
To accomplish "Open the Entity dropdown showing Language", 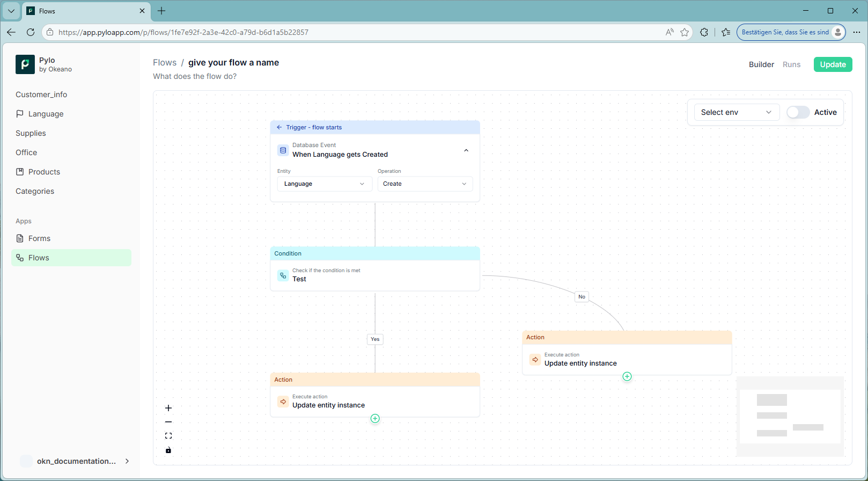I will click(324, 184).
